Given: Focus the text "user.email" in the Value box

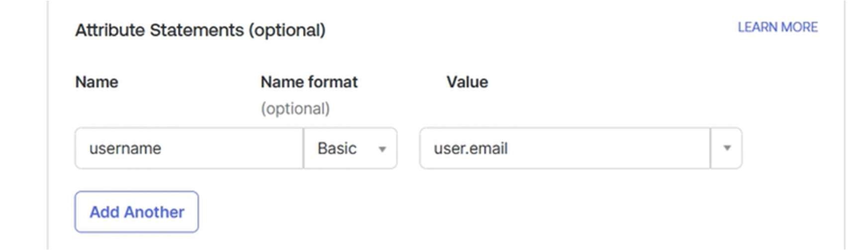Looking at the screenshot, I should tap(471, 149).
